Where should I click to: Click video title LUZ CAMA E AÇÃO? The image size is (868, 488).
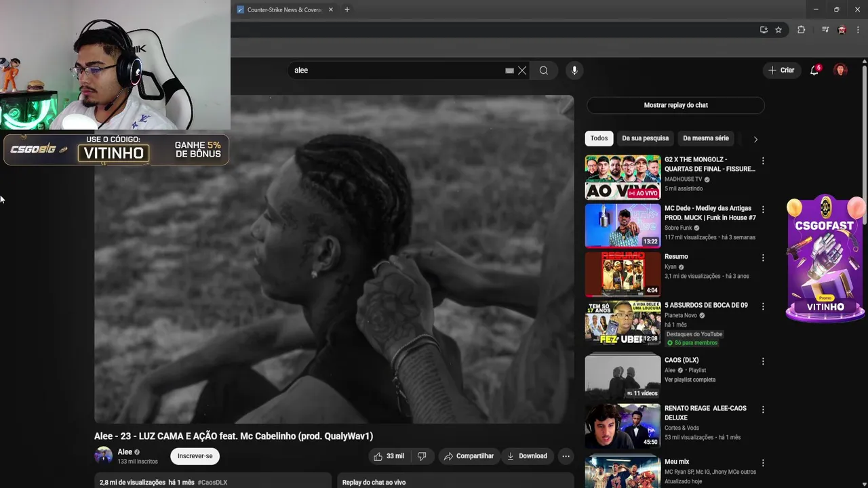pos(233,436)
